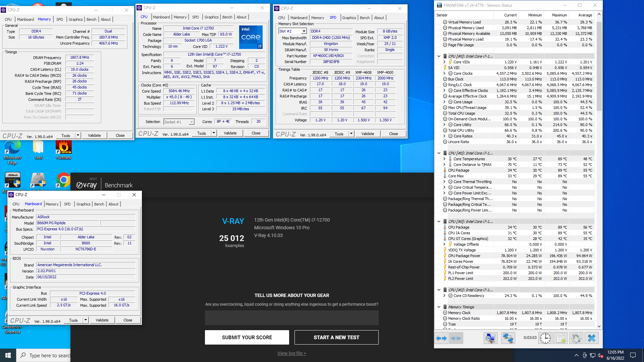Open HWiNFO sensor settings gear
This screenshot has height=362, width=644.
click(x=576, y=338)
